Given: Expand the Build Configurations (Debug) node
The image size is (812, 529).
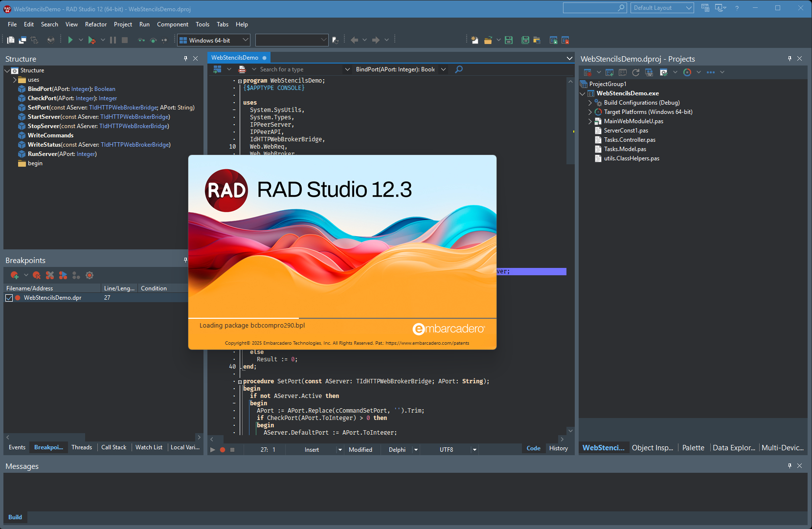Looking at the screenshot, I should click(590, 103).
